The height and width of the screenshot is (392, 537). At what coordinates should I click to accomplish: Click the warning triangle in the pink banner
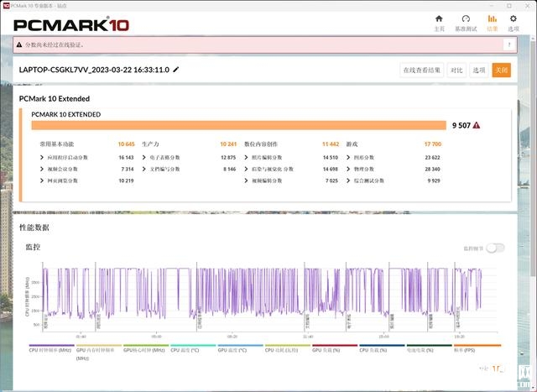coord(19,44)
